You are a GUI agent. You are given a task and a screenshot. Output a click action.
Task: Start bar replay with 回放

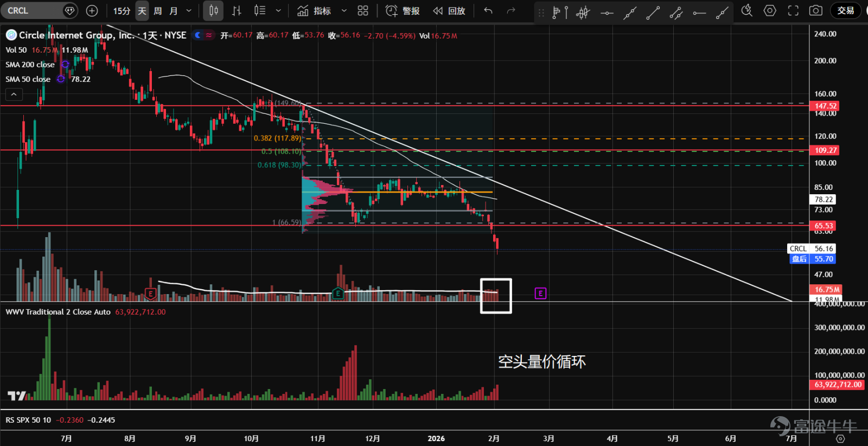[449, 11]
